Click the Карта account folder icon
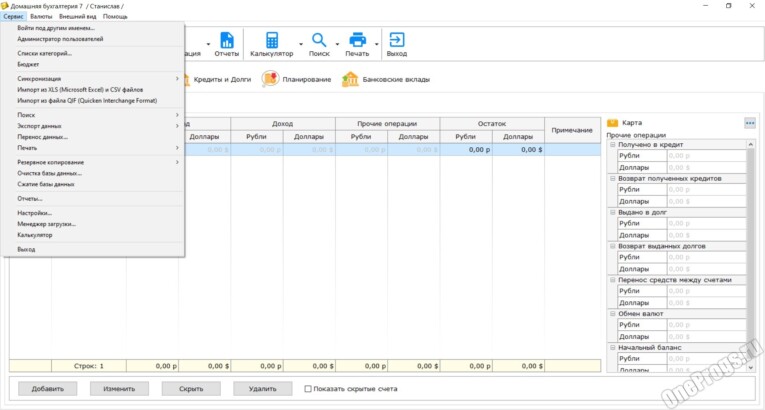Screen dimensions: 765x410 (612, 123)
